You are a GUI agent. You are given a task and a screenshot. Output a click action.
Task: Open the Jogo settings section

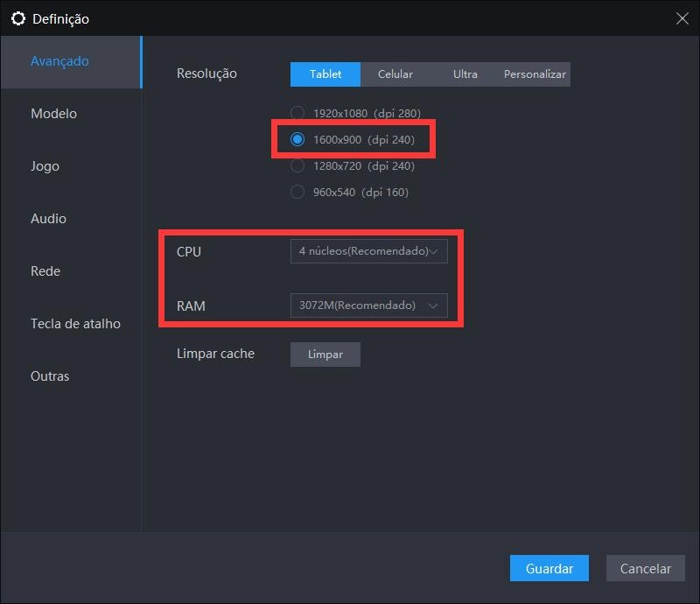[x=45, y=166]
